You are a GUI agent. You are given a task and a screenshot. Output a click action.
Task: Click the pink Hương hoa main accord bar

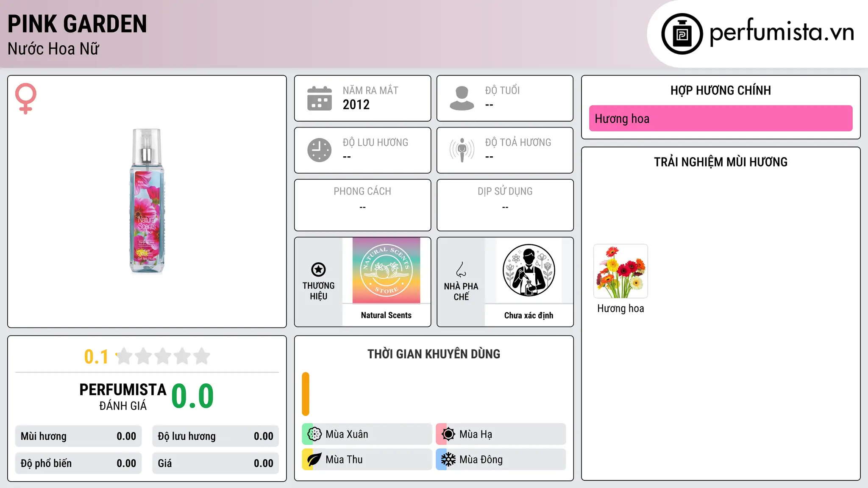(721, 119)
